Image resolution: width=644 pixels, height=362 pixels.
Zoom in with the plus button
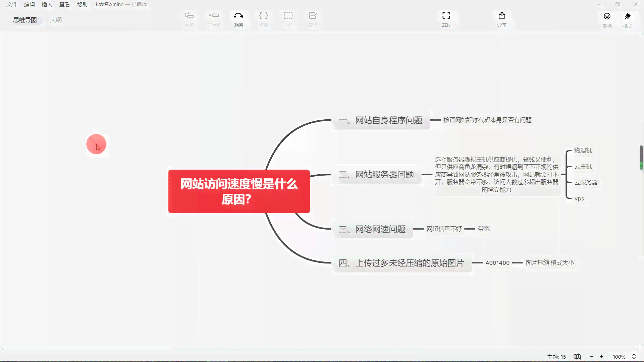[x=601, y=357]
